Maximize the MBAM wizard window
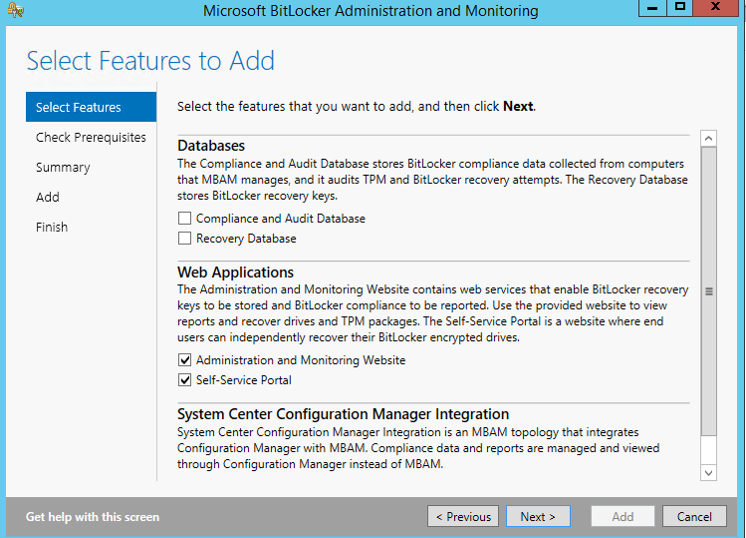The image size is (746, 538). 680,8
